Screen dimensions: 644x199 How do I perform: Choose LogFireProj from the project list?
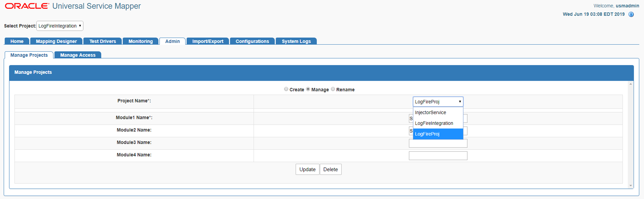438,134
